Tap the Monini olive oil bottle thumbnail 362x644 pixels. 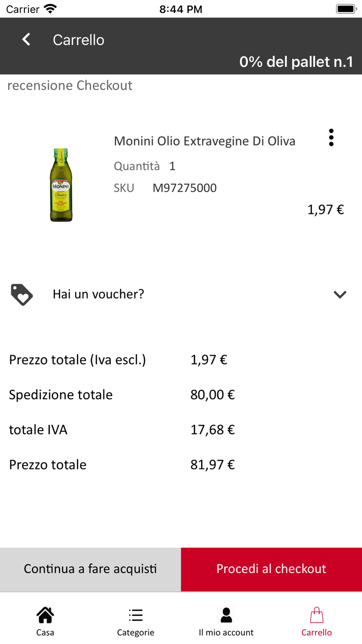[x=61, y=185]
